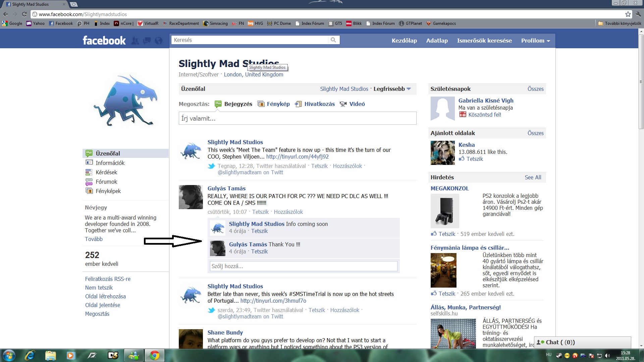Click the Írj valamit status field
The image size is (644, 362).
tap(297, 118)
